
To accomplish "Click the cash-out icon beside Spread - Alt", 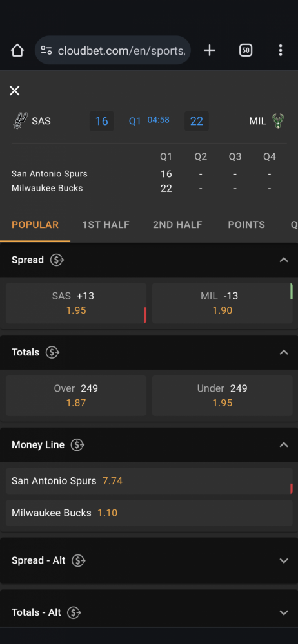I will point(78,561).
